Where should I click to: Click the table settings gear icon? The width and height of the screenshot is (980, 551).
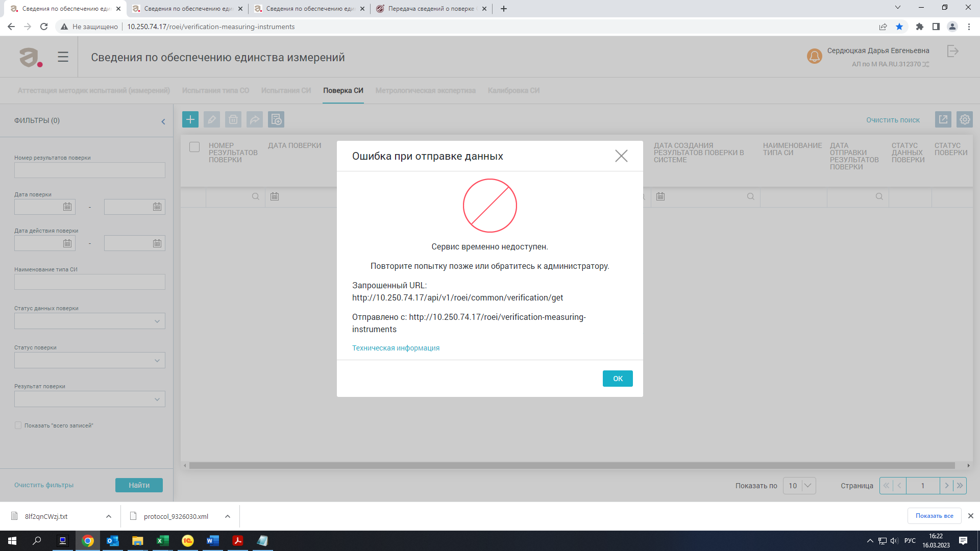coord(964,119)
